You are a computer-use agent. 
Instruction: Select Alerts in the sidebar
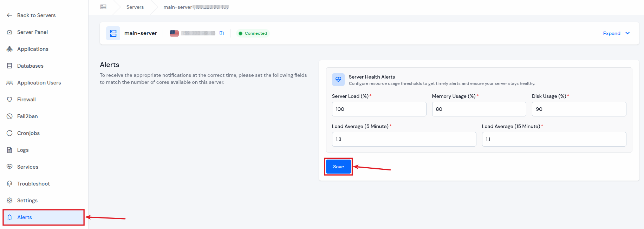(x=25, y=217)
